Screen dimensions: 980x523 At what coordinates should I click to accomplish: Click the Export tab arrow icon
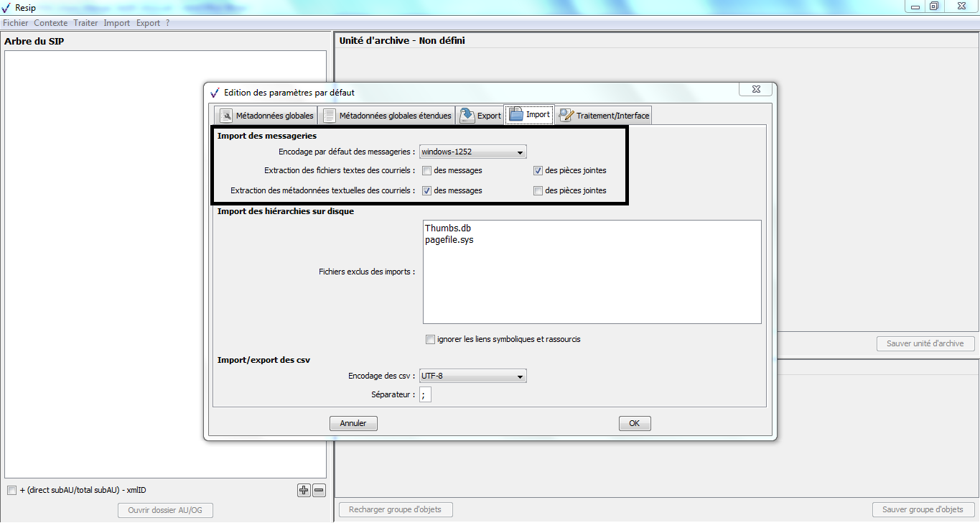(x=467, y=116)
